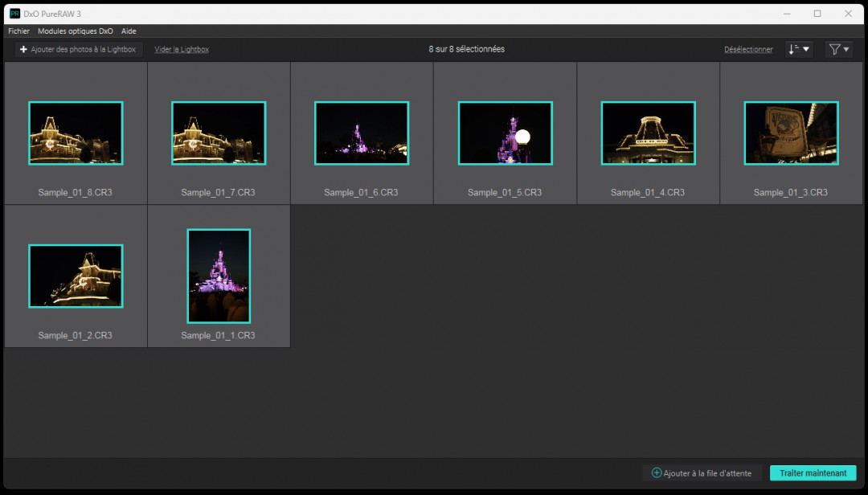Minimize the DxO PureRAW window
This screenshot has height=495, width=868.
[x=787, y=14]
